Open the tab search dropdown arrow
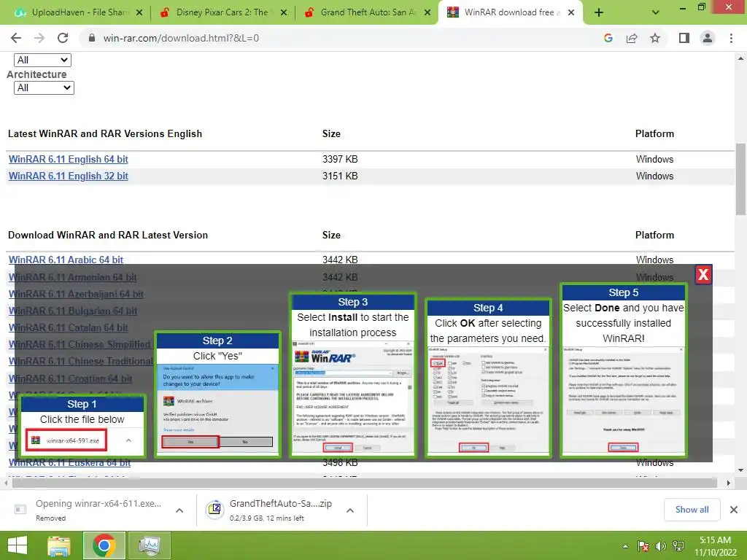Viewport: 747px width, 560px height. (x=656, y=12)
